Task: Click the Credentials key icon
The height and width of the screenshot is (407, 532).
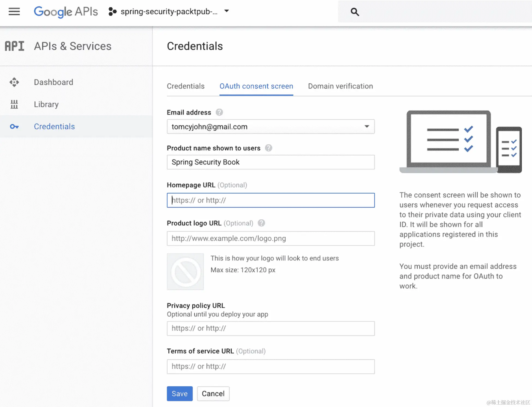Action: pos(14,127)
